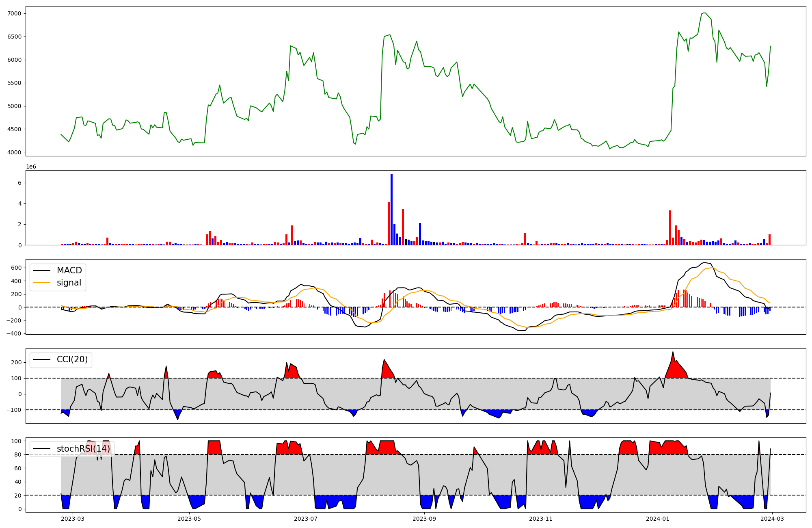Click the -400 tick on MACD axis
Viewport: 812px width, 528px height.
pos(14,333)
